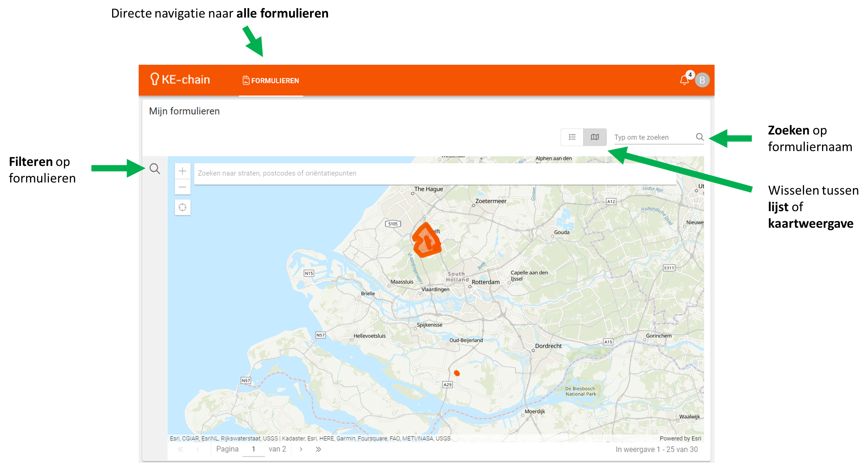Go to the next page
The height and width of the screenshot is (463, 868).
(301, 449)
